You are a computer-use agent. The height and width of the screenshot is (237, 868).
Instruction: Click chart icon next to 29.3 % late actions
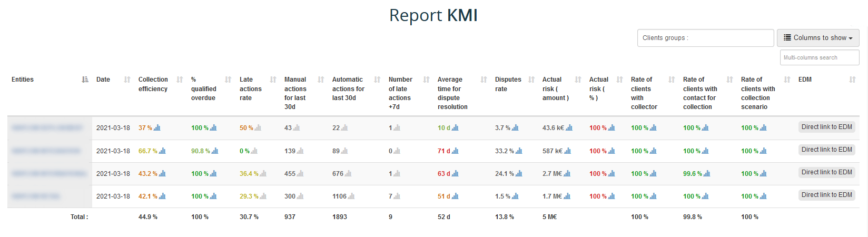pos(263,196)
